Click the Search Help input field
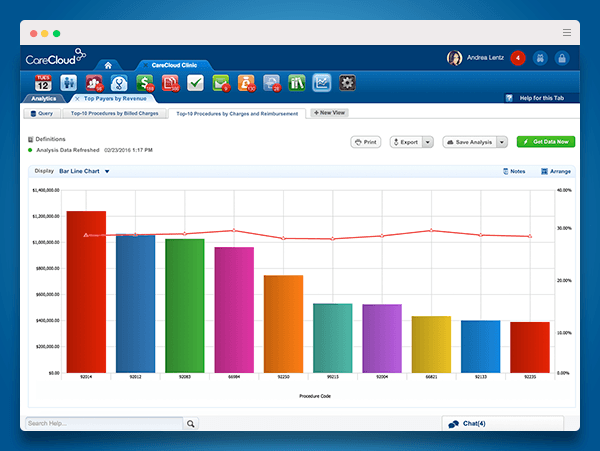600x451 pixels. (x=104, y=423)
